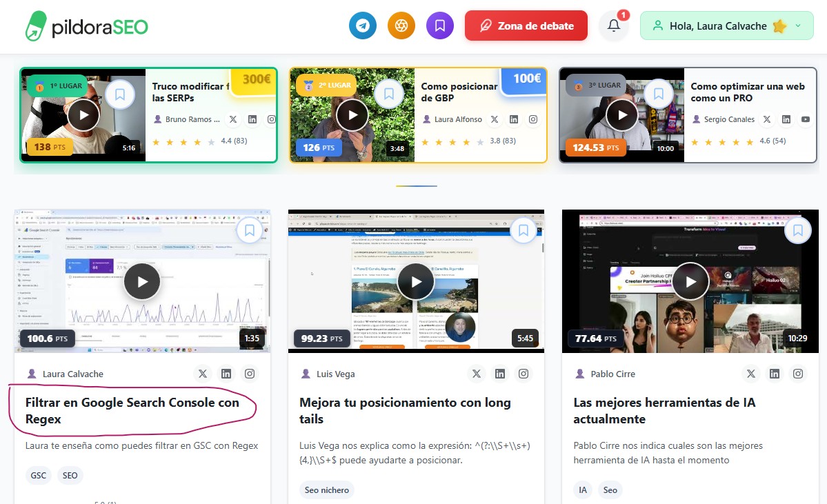
Task: Open Pablo Cirre Instagram profile
Action: (x=798, y=374)
